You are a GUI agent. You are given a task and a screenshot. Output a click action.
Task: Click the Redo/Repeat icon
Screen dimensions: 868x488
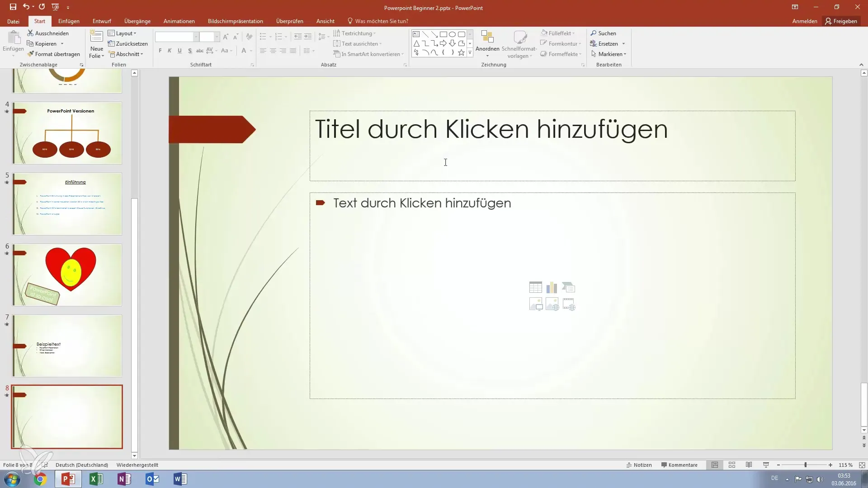point(42,7)
